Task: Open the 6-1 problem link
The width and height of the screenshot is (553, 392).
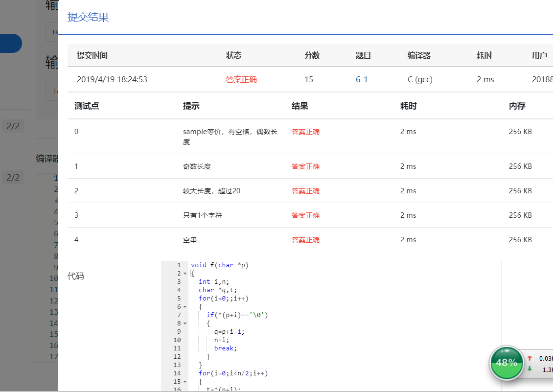Action: pyautogui.click(x=362, y=79)
